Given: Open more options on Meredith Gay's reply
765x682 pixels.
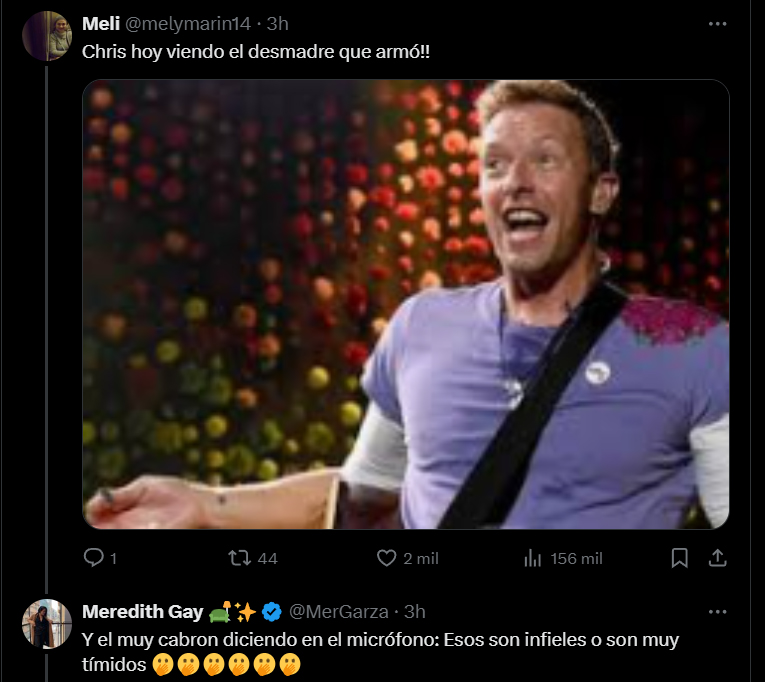Looking at the screenshot, I should (717, 611).
